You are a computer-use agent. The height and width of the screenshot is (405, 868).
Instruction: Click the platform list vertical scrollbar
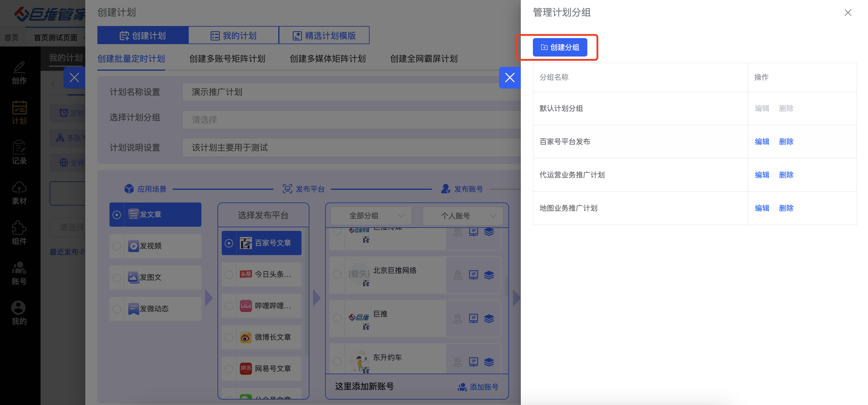click(x=306, y=293)
